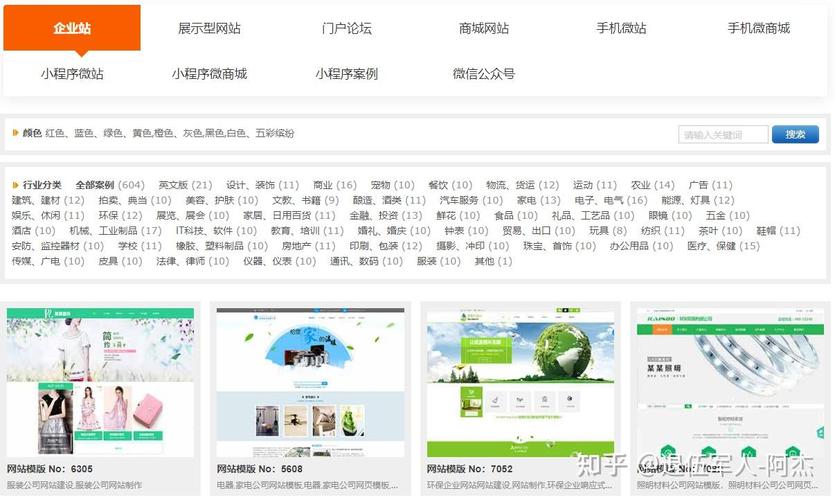Click the blue 搜索 button

pyautogui.click(x=796, y=134)
